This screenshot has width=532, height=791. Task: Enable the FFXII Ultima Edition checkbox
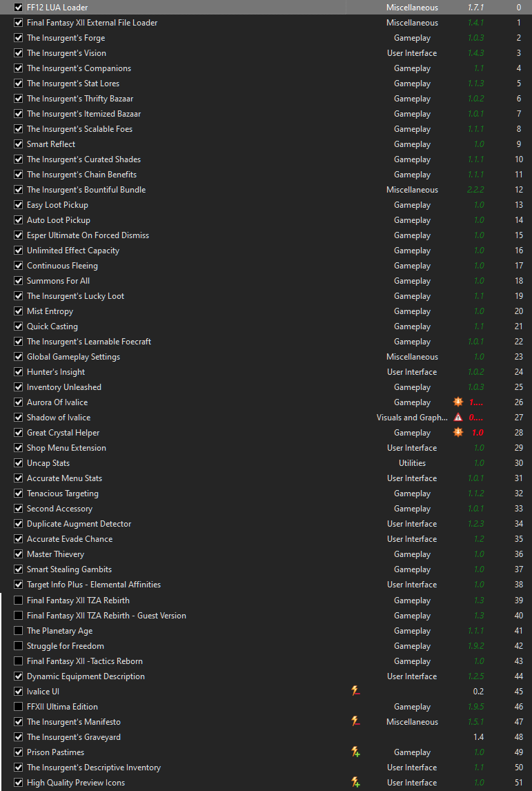tap(18, 706)
